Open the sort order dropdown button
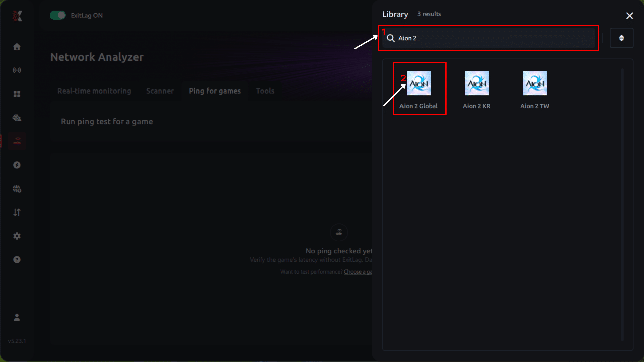The height and width of the screenshot is (362, 644). pos(622,38)
